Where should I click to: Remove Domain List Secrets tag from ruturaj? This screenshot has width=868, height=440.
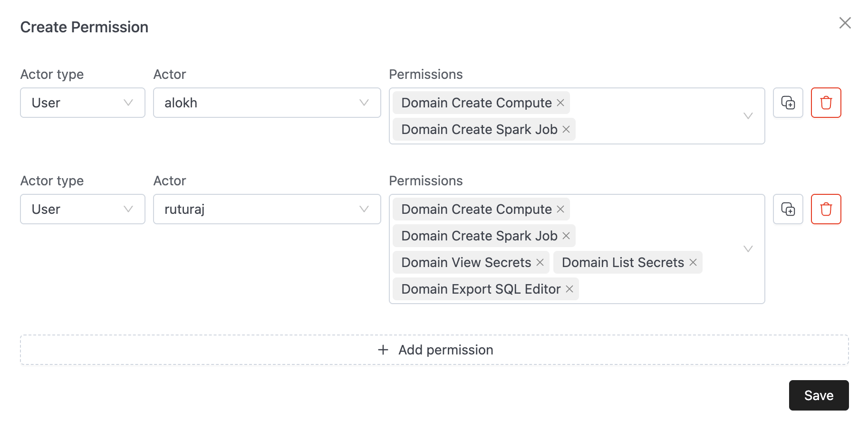point(694,262)
